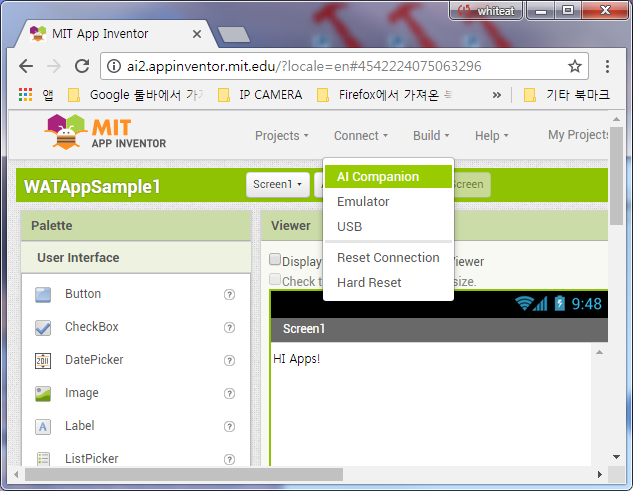Open Chrome three-dot menu

point(607,66)
